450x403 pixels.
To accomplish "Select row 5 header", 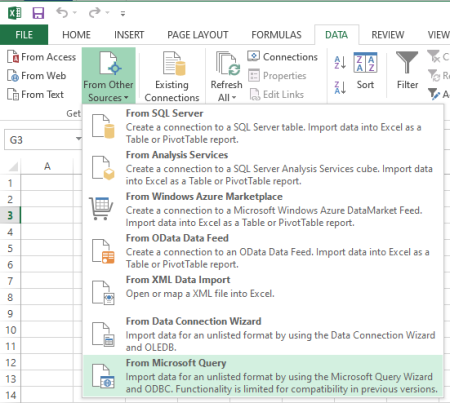I will tap(10, 248).
